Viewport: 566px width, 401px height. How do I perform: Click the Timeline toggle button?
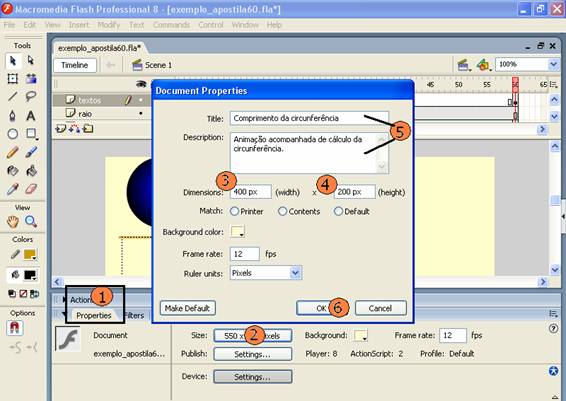[x=75, y=65]
